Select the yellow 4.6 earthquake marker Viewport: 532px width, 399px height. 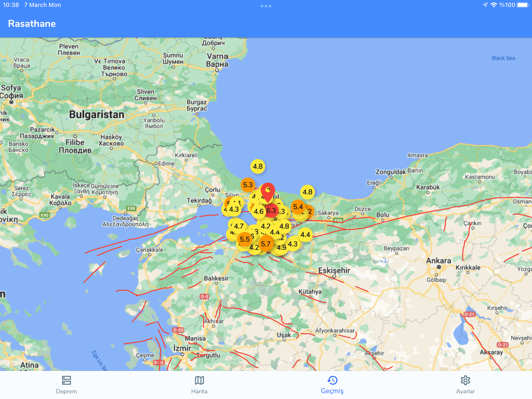coord(259,211)
